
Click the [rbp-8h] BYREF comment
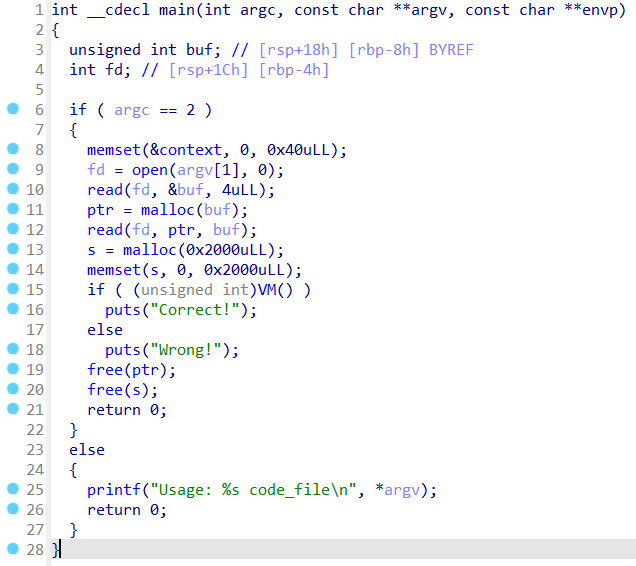click(x=411, y=50)
